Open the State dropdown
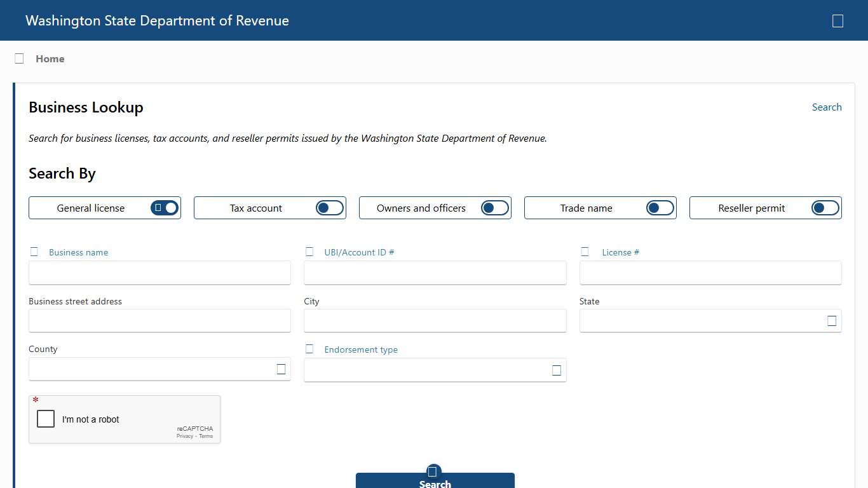The width and height of the screenshot is (868, 488). click(x=832, y=321)
